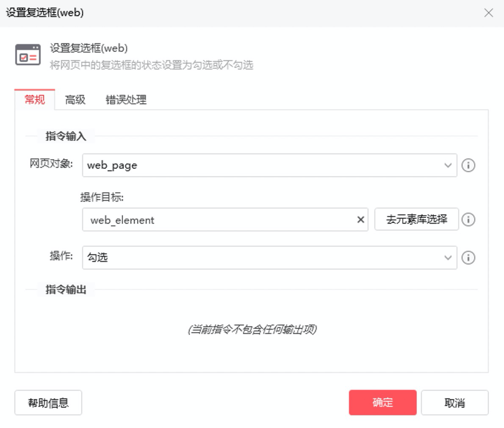
Task: Click the info icon beside 网页对象
Action: (468, 165)
